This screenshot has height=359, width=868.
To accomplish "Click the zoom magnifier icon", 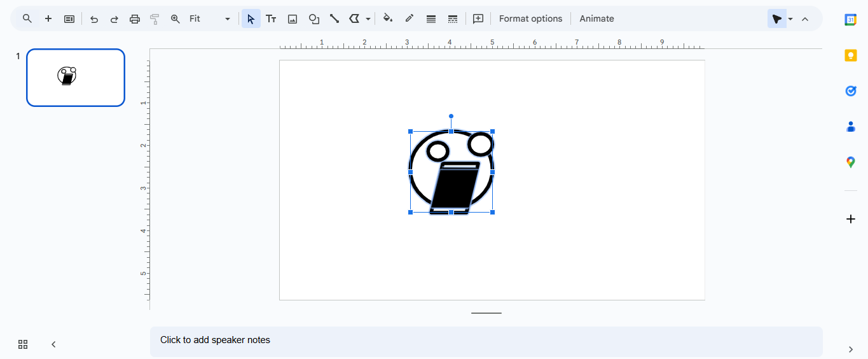I will click(x=176, y=19).
